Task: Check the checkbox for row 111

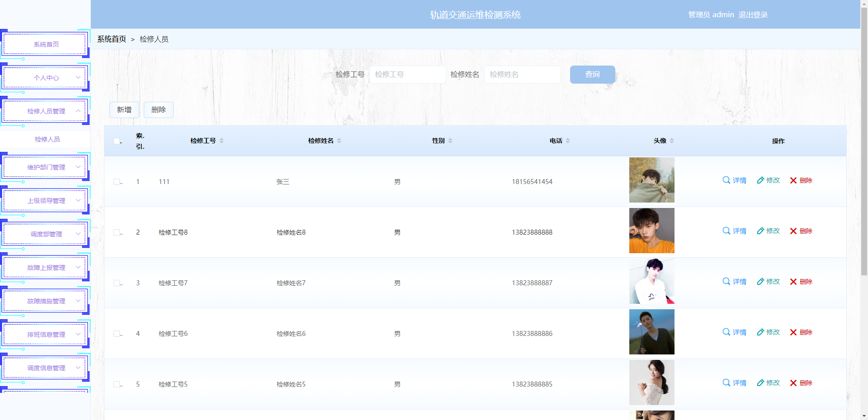Action: pos(117,182)
